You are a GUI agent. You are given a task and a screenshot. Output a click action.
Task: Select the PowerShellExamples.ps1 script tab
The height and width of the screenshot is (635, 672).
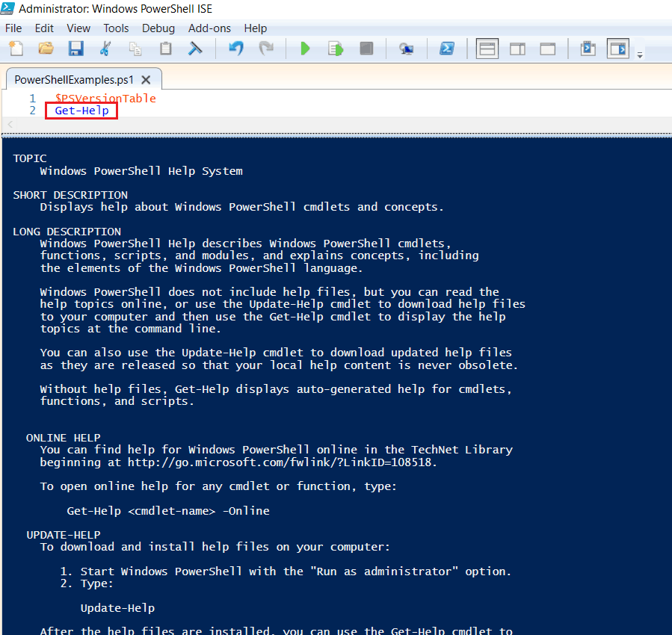click(x=74, y=80)
